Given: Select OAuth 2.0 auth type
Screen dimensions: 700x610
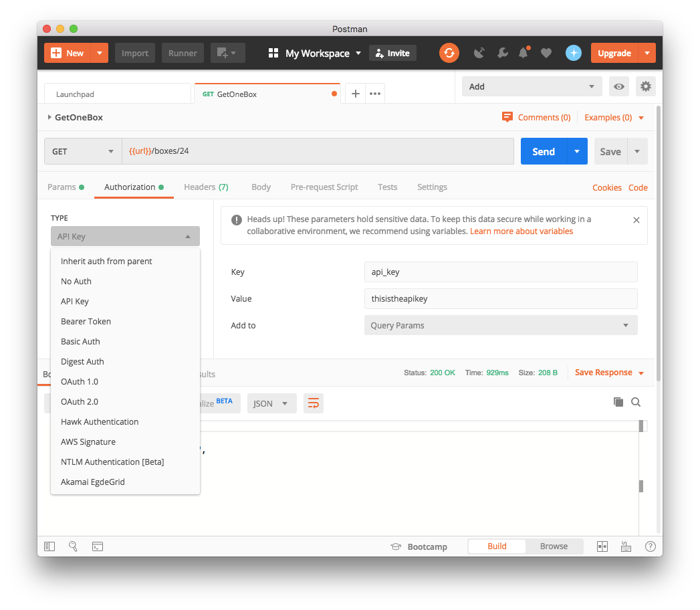Looking at the screenshot, I should [125, 401].
